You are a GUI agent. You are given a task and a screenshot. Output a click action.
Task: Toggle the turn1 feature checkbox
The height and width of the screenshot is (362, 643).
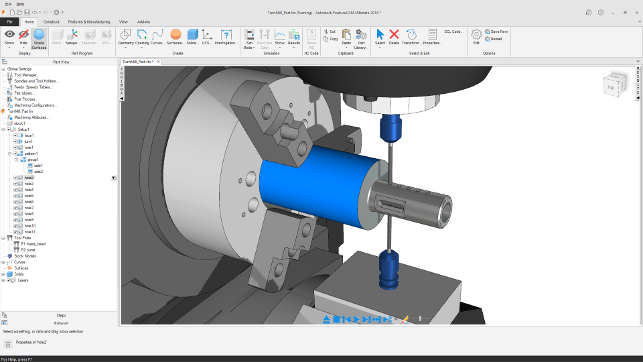click(15, 141)
